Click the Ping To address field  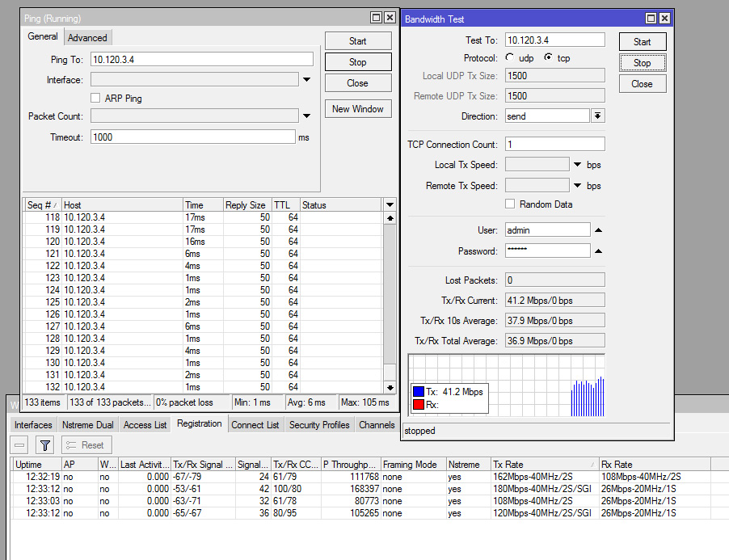click(201, 59)
